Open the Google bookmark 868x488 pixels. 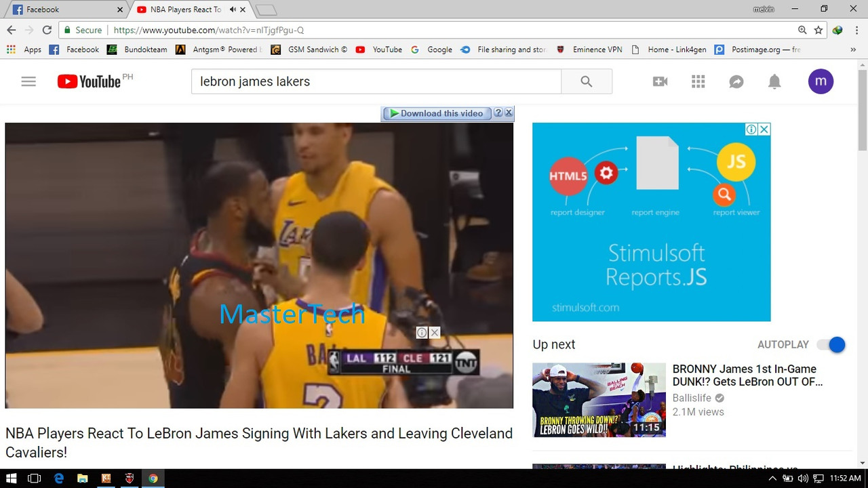pos(431,49)
